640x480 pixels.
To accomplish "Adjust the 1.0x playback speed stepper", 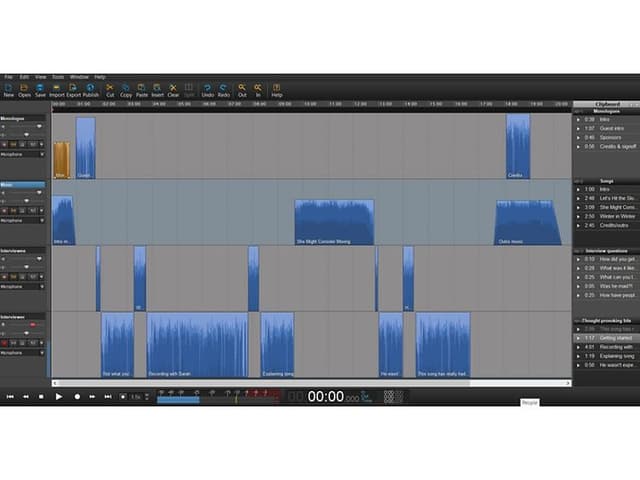I will pos(147,396).
